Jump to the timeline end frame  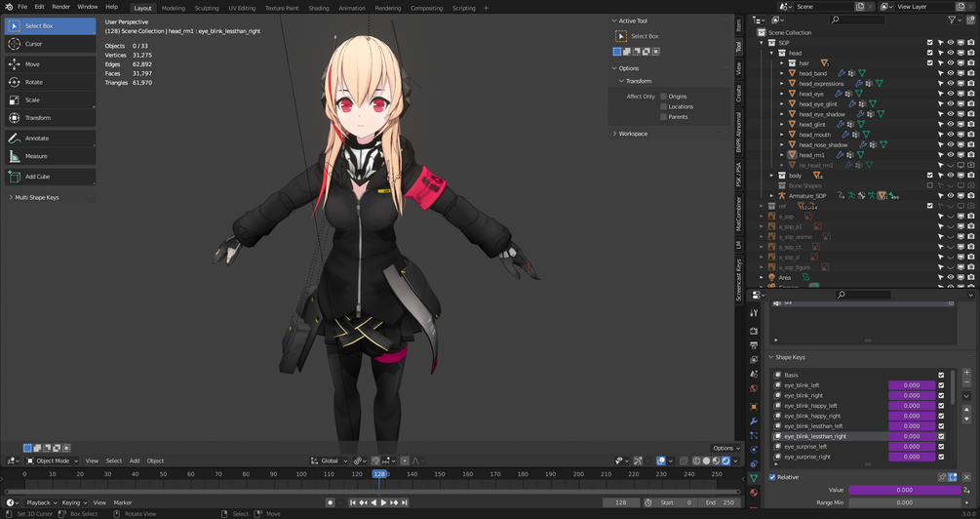pos(405,502)
